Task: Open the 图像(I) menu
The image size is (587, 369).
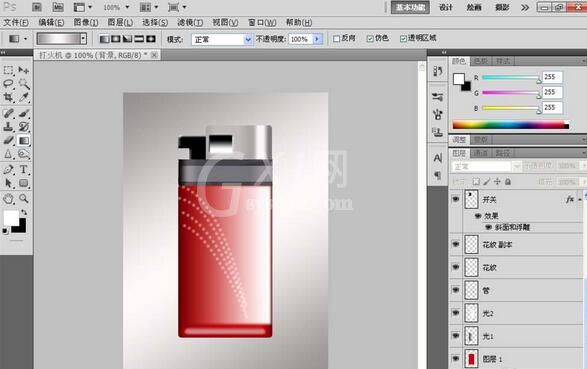Action: click(x=86, y=22)
